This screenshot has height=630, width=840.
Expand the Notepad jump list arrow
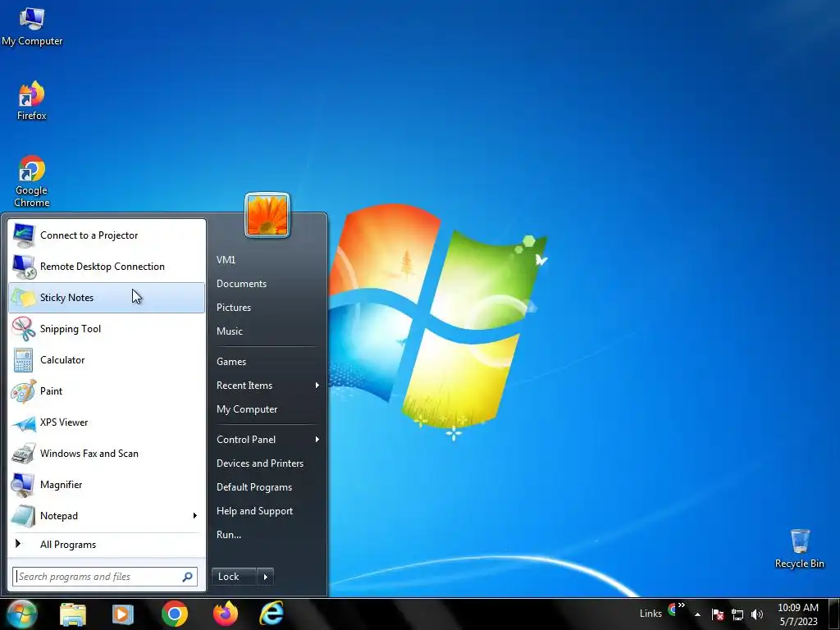(195, 515)
